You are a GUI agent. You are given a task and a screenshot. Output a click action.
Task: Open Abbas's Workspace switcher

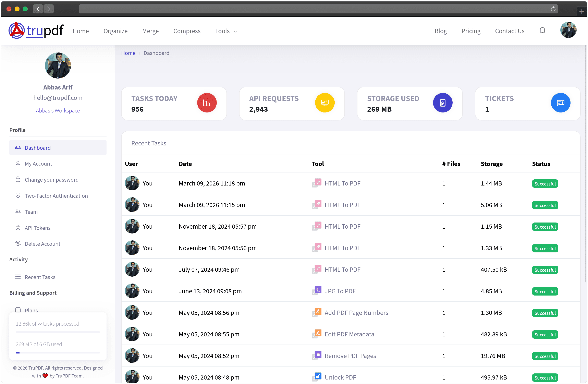(58, 110)
